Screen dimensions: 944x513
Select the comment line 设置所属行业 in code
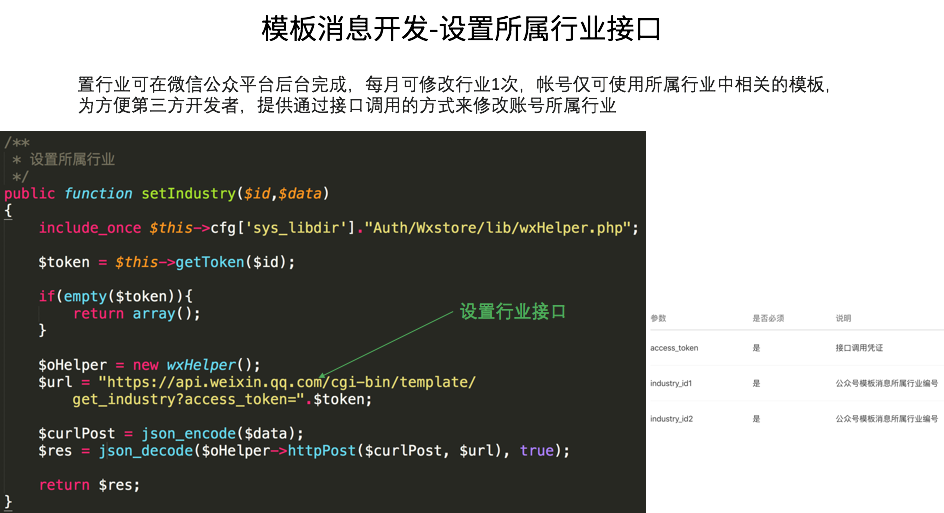(72, 160)
